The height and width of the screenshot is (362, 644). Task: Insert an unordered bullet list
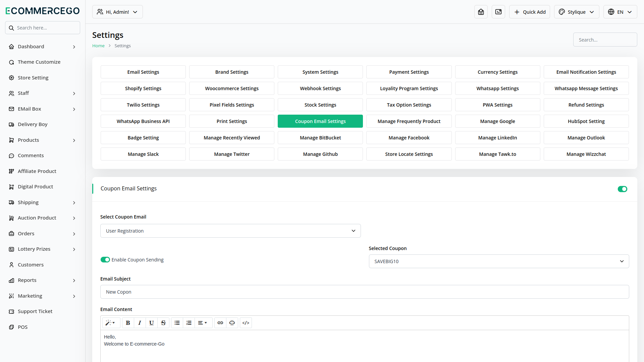pyautogui.click(x=177, y=323)
